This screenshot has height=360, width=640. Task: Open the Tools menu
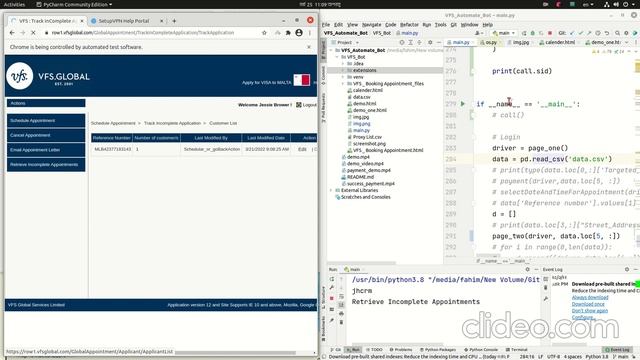(440, 24)
